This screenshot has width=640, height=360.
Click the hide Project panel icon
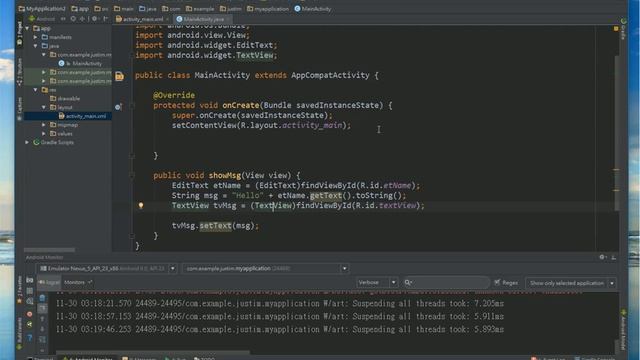pos(106,19)
